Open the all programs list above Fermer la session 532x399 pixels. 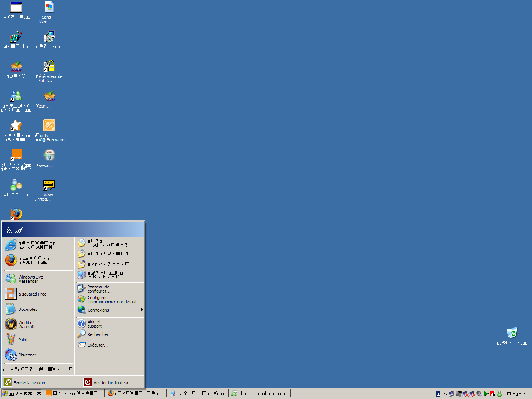coord(37,369)
